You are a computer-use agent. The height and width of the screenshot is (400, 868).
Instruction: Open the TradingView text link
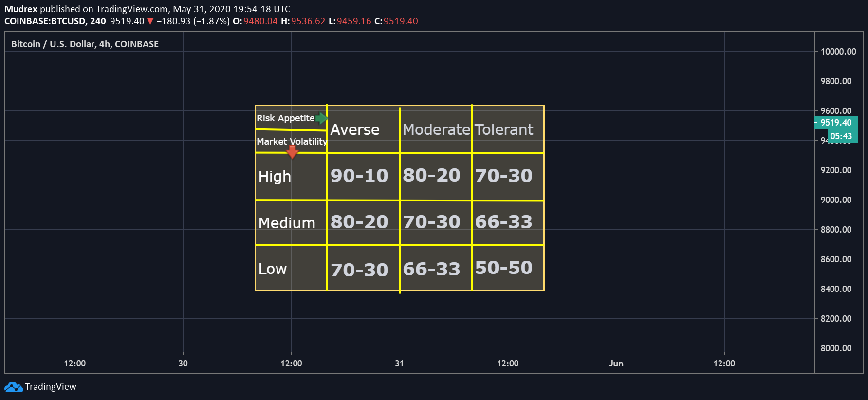pos(51,387)
